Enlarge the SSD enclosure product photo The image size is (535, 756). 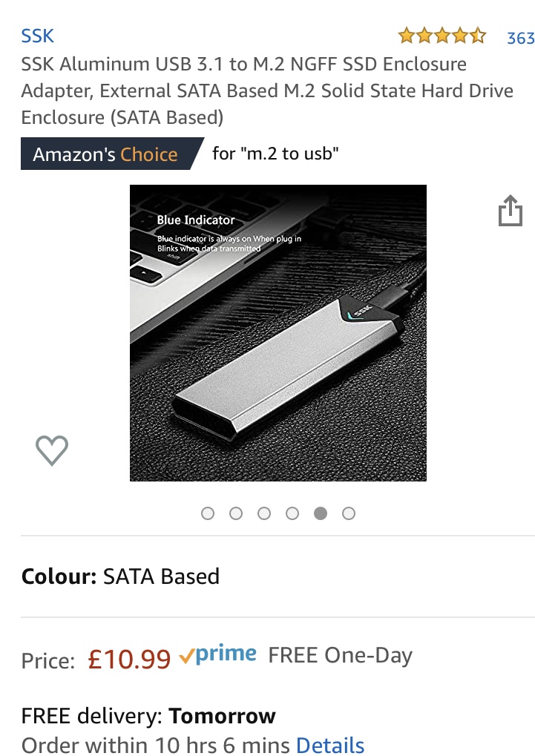[x=278, y=332]
